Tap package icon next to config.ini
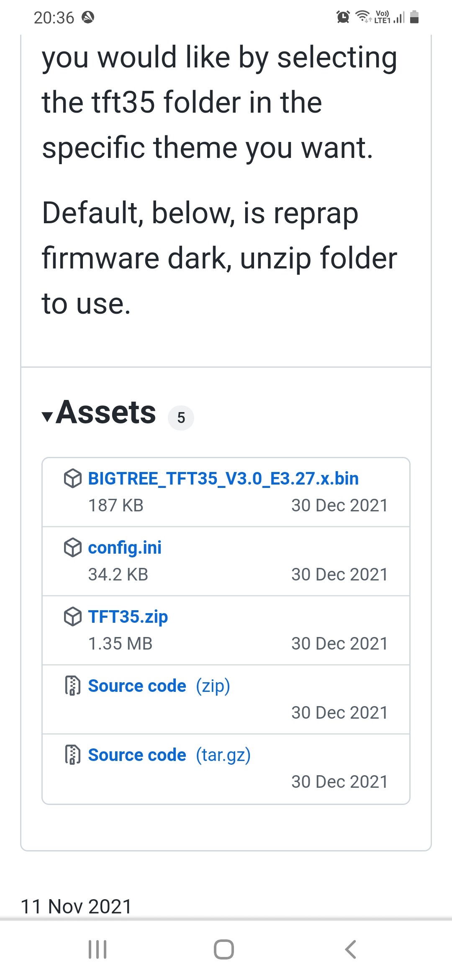 pos(72,547)
